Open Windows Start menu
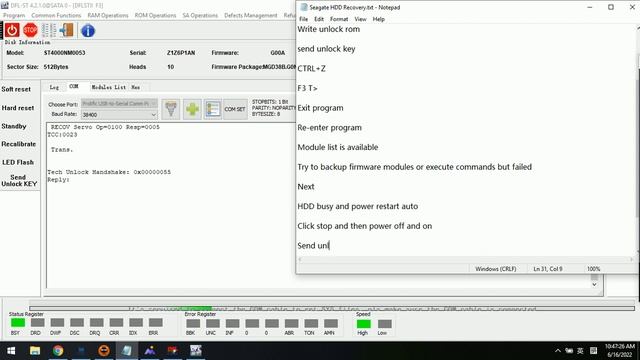Viewport: 640px width, 360px height. click(11, 351)
